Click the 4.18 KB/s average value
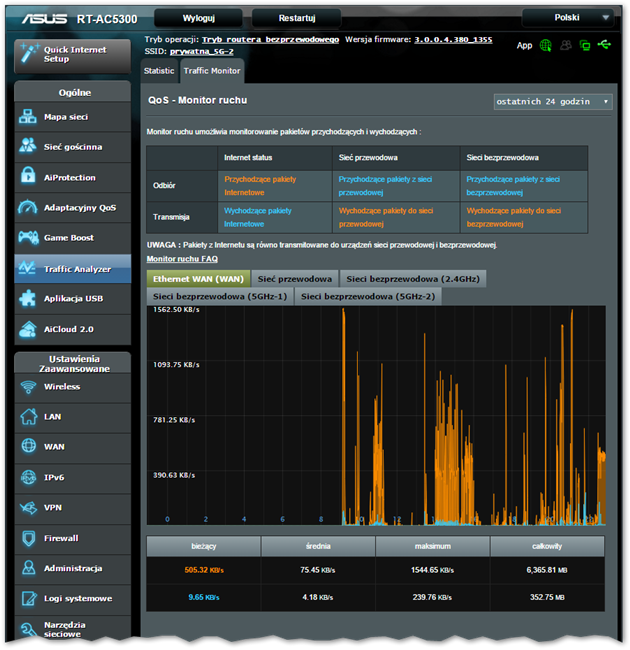This screenshot has height=650, width=630. pyautogui.click(x=318, y=597)
